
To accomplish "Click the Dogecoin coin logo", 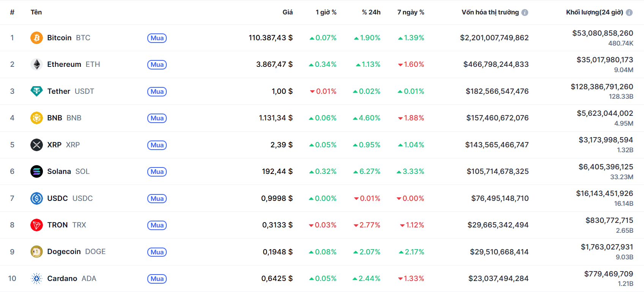I will click(x=36, y=252).
